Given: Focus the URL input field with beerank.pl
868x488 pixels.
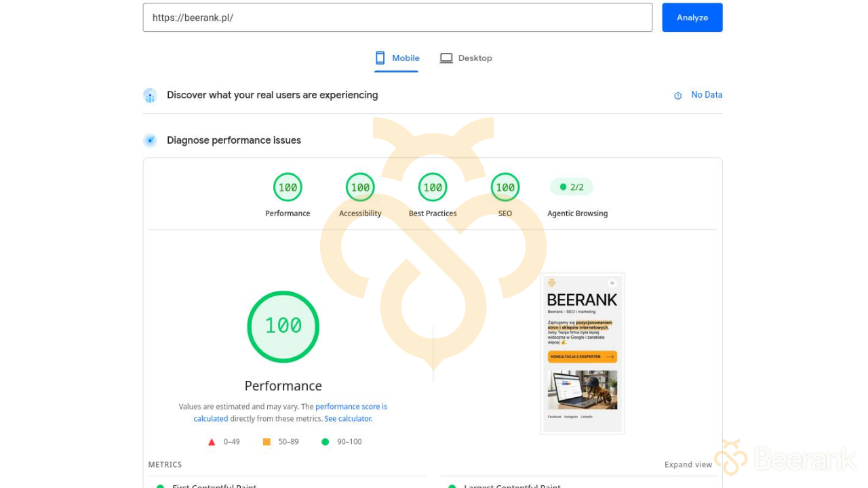Looking at the screenshot, I should click(397, 18).
